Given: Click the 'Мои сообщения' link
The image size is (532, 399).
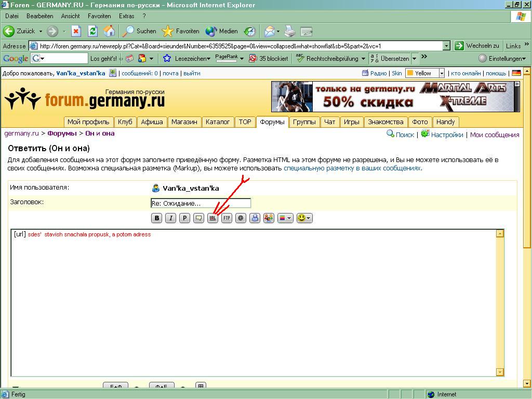Looking at the screenshot, I should pyautogui.click(x=494, y=135).
